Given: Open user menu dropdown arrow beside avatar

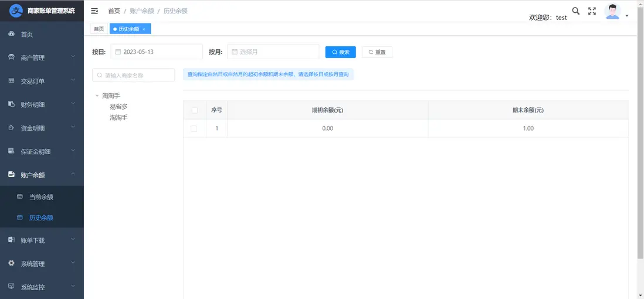Looking at the screenshot, I should pos(627,16).
